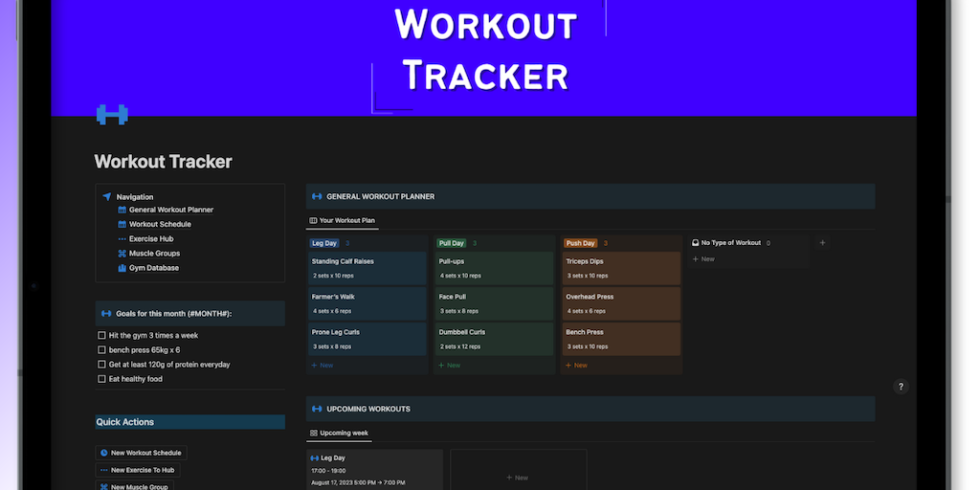Go to Gym Database link
This screenshot has width=980, height=490.
pos(154,268)
